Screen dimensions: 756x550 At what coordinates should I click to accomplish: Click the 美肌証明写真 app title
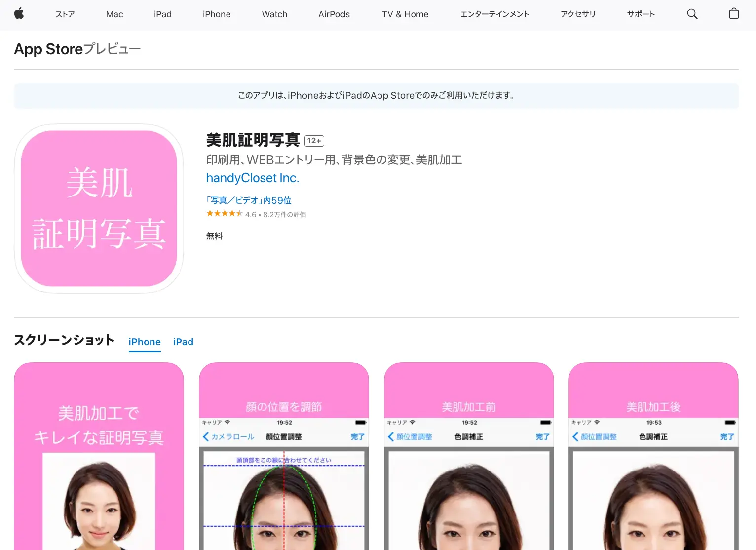[x=253, y=140]
